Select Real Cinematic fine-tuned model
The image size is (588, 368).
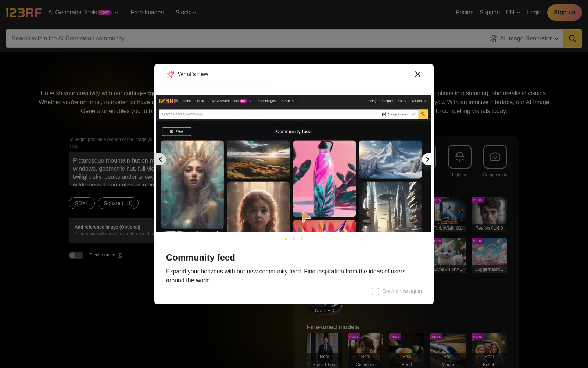tap(366, 351)
